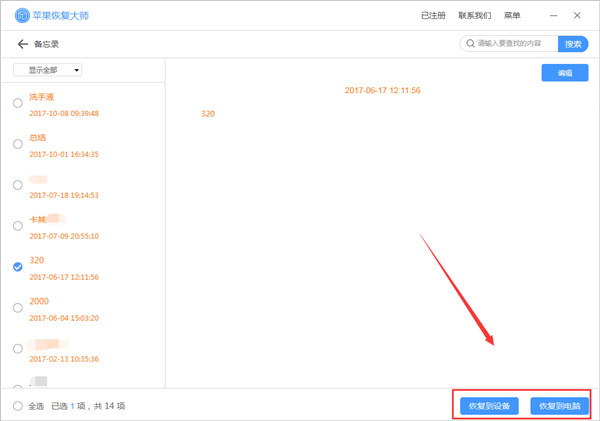
Task: Open the note titled 总结
Action: point(38,138)
